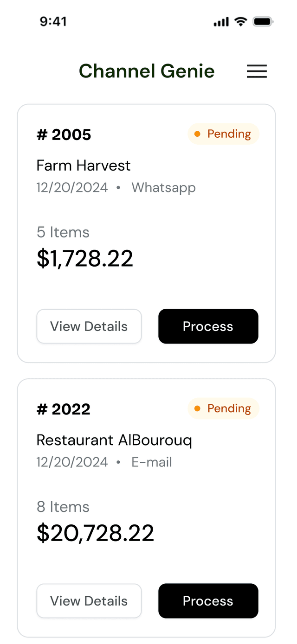The image size is (297, 644).
Task: Click the Pending badge on order #2005
Action: [x=223, y=134]
